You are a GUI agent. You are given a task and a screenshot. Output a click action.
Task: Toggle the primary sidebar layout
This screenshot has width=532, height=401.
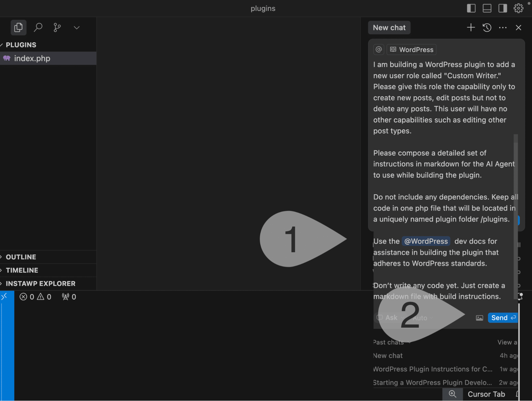coord(471,8)
